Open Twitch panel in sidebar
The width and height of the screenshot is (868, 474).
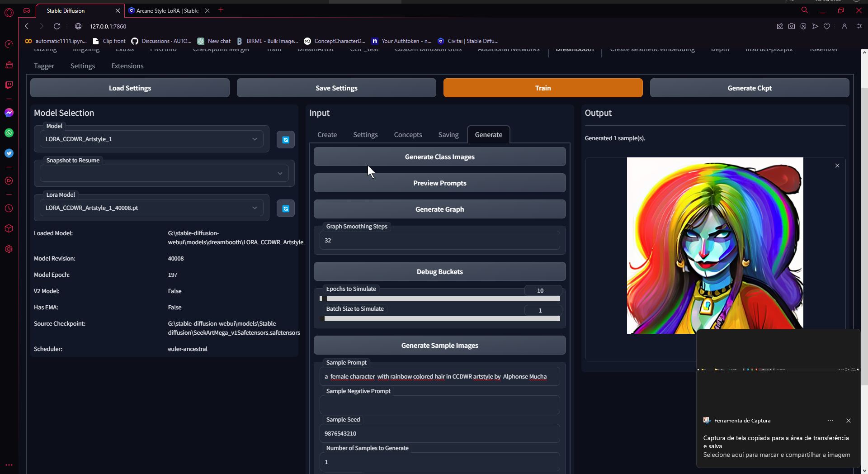(9, 85)
